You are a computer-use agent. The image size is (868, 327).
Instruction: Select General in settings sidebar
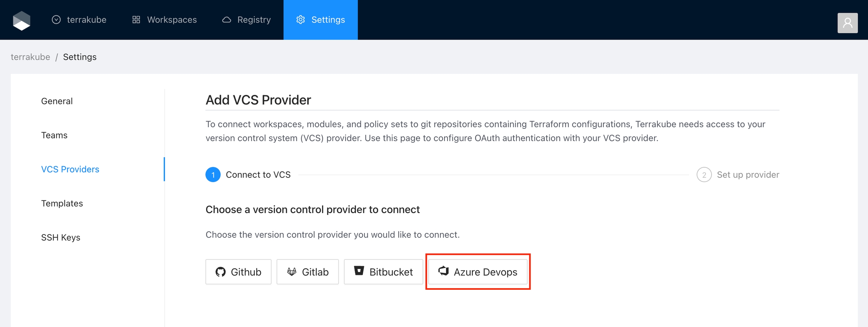click(x=57, y=101)
